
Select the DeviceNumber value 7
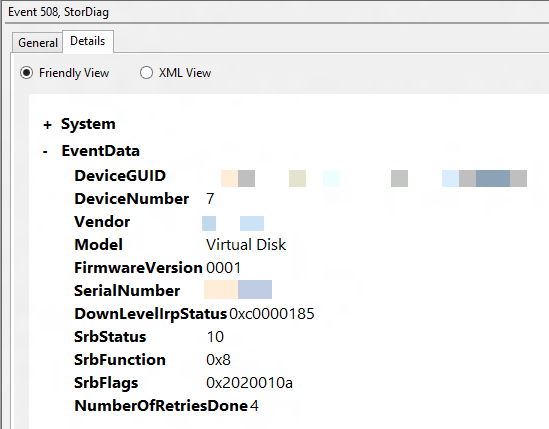click(x=210, y=199)
